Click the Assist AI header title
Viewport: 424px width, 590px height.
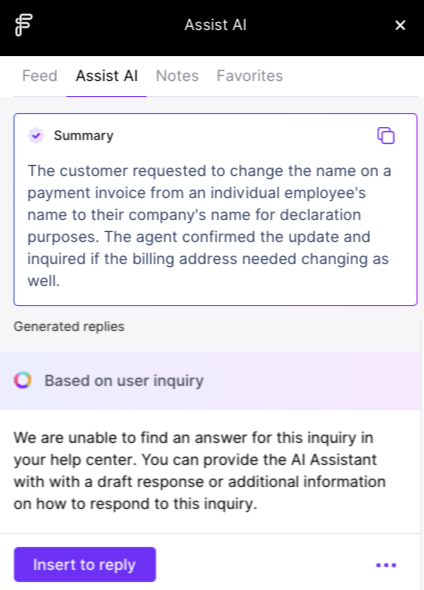[215, 25]
